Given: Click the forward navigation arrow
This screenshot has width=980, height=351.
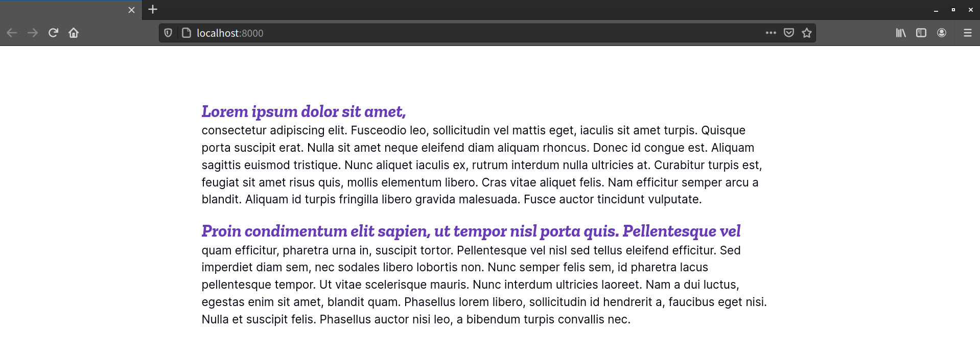Looking at the screenshot, I should 33,33.
